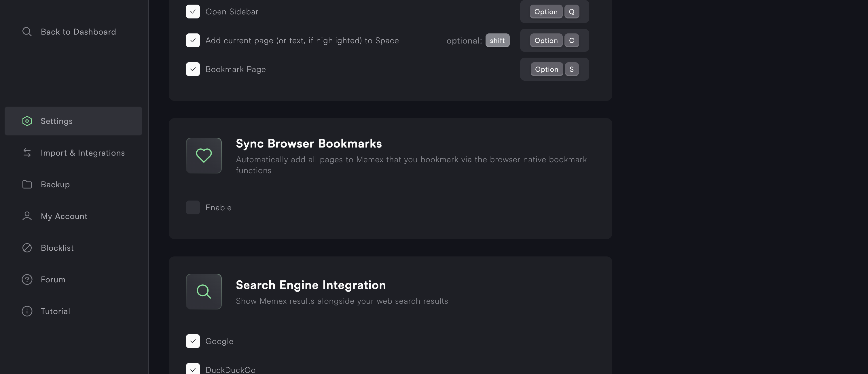Open the Blocklist section

[57, 248]
